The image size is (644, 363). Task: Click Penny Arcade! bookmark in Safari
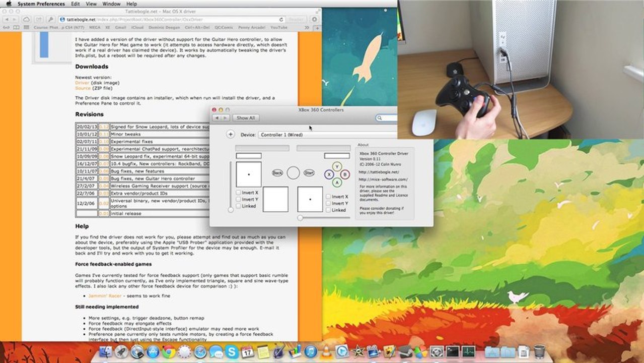[251, 27]
